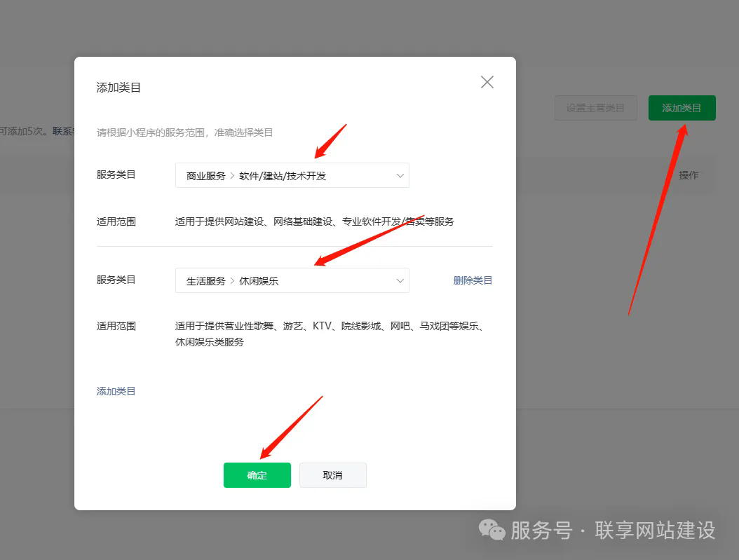
Task: Open the 删除类目 link to remove a category
Action: pyautogui.click(x=473, y=280)
